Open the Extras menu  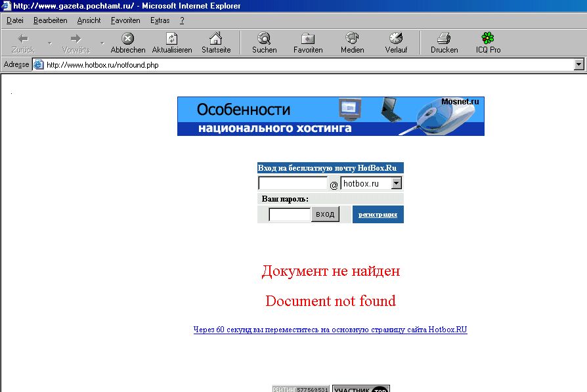coord(160,20)
